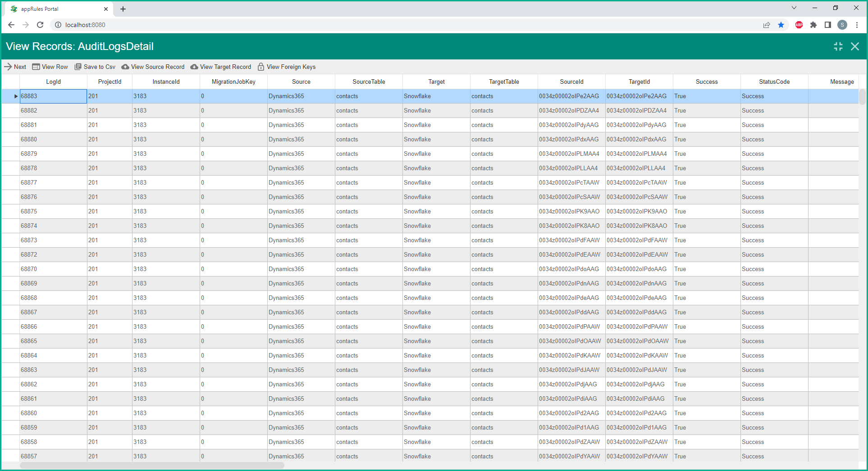The width and height of the screenshot is (868, 471).
Task: Open a new browser tab
Action: point(123,9)
